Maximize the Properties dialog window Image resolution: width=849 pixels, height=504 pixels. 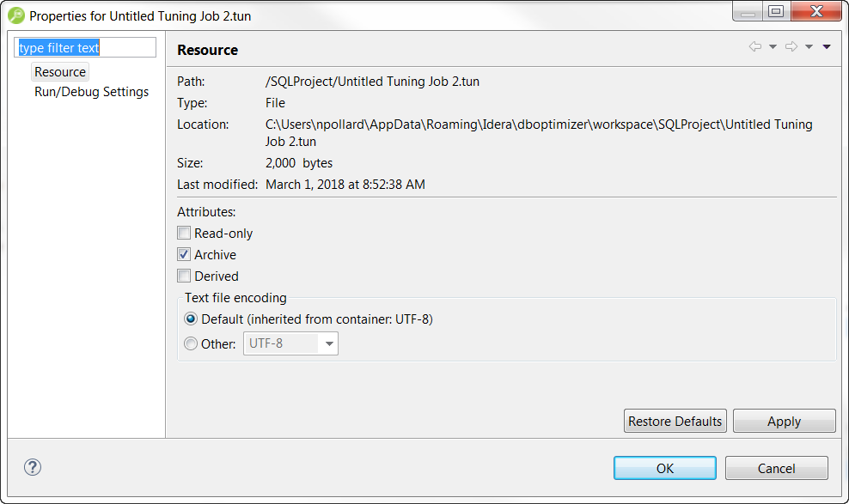776,11
